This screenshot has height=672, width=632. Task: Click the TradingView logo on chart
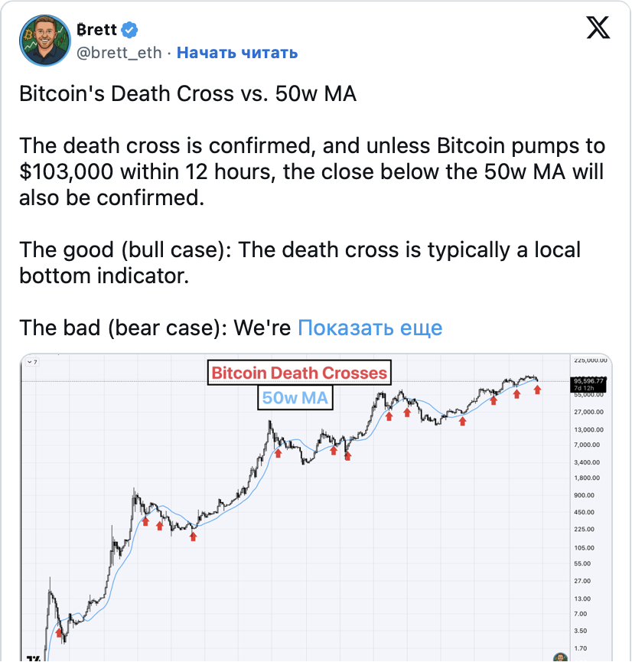pyautogui.click(x=33, y=658)
